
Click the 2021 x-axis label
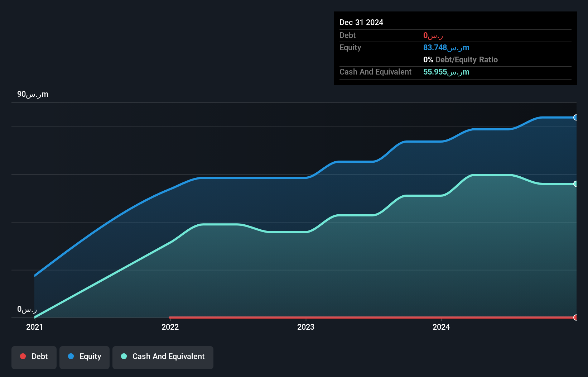point(34,327)
